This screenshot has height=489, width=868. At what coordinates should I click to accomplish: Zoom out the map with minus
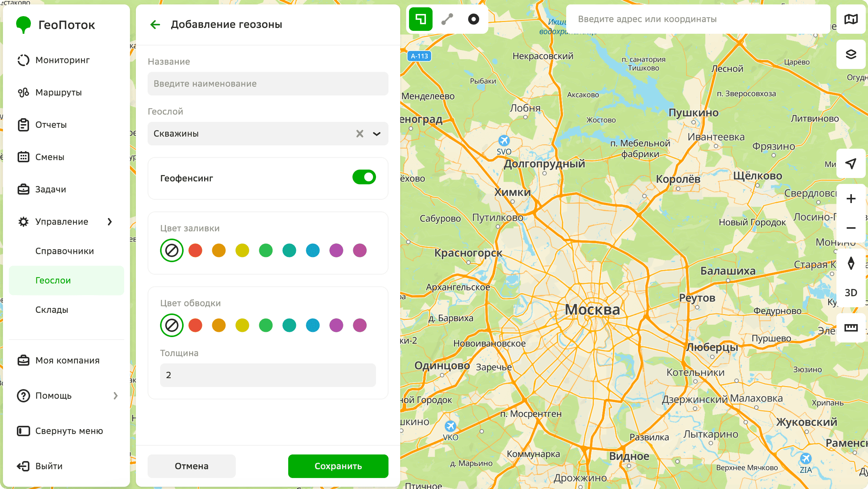pyautogui.click(x=851, y=228)
